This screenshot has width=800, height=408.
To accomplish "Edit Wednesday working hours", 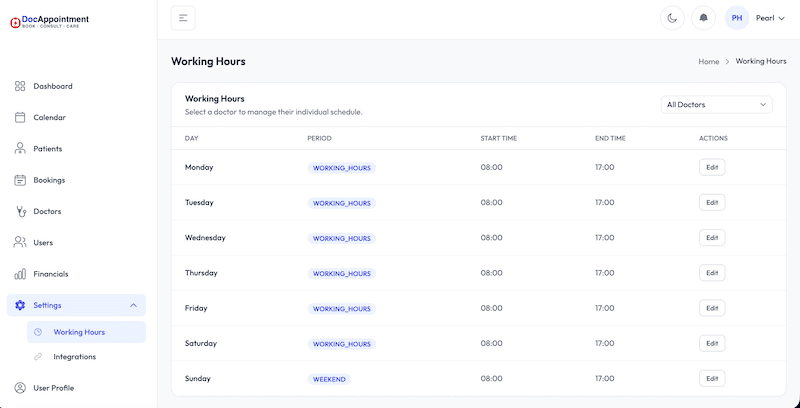I will (x=712, y=238).
